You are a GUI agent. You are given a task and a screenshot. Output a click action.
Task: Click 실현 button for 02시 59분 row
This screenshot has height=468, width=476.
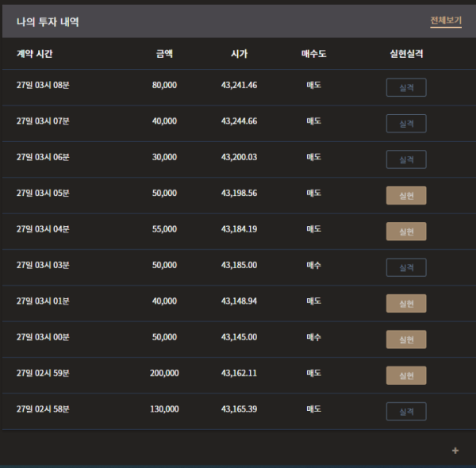(406, 375)
